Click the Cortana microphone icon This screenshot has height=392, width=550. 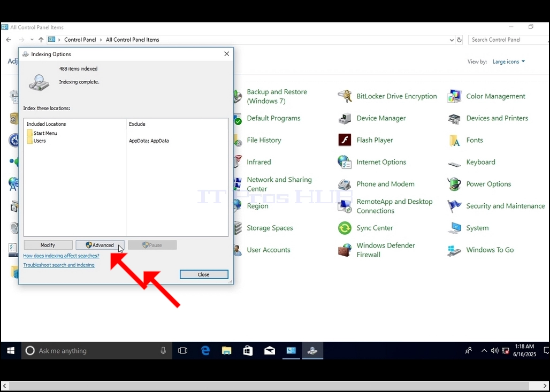click(x=163, y=351)
